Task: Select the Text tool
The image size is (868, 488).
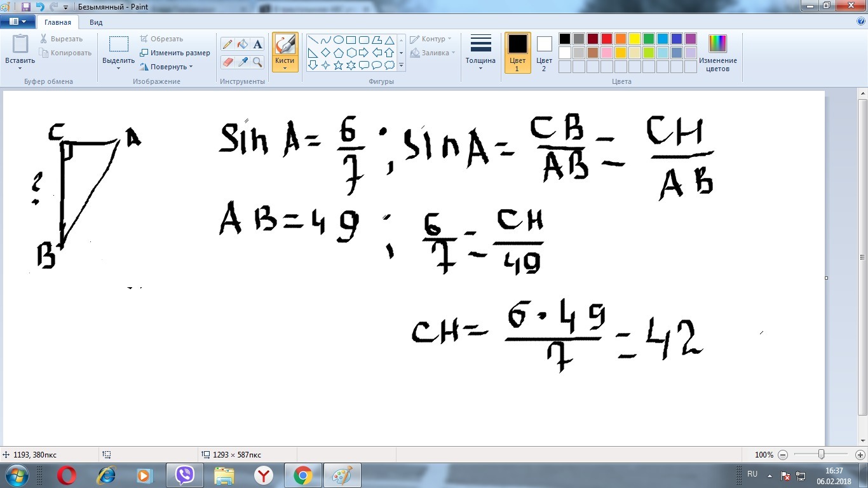Action: 257,44
